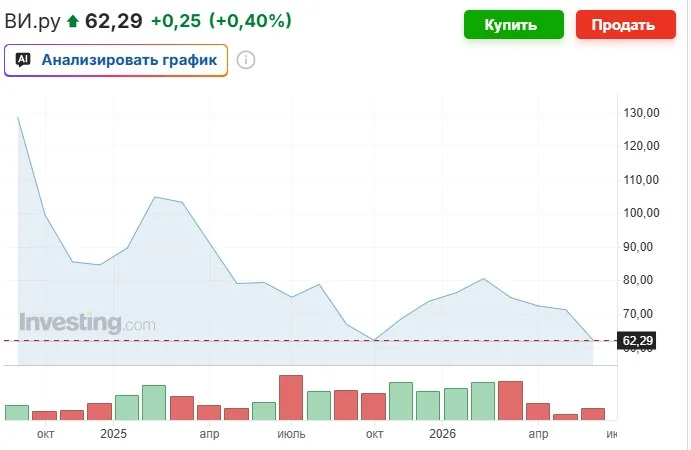The width and height of the screenshot is (691, 450).
Task: Click the last red volume bar at right
Action: (593, 414)
